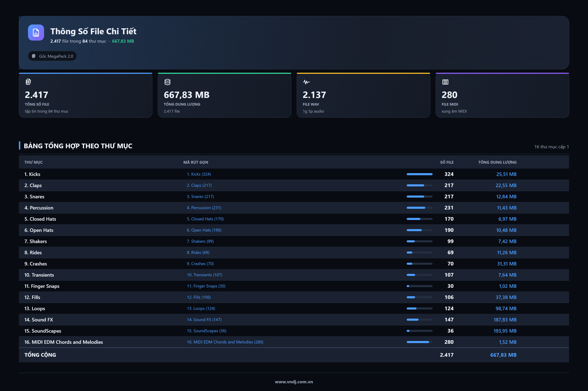
Task: Click the 667,83 MB value in header subtitle
Action: pos(123,41)
